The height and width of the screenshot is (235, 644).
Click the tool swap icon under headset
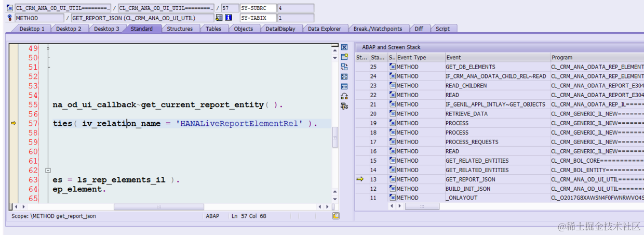[x=344, y=106]
